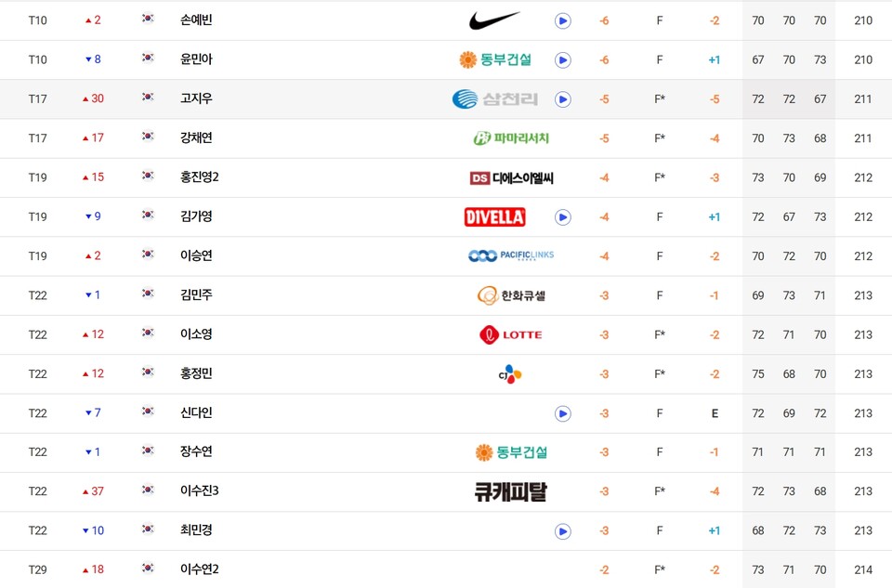Click the Lotte sponsor logo

[x=510, y=334]
